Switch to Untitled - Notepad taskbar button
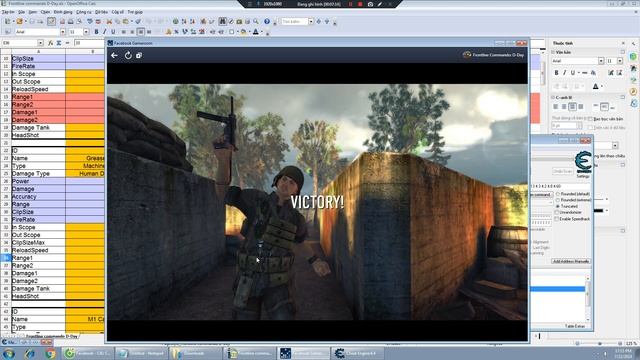 (x=141, y=353)
